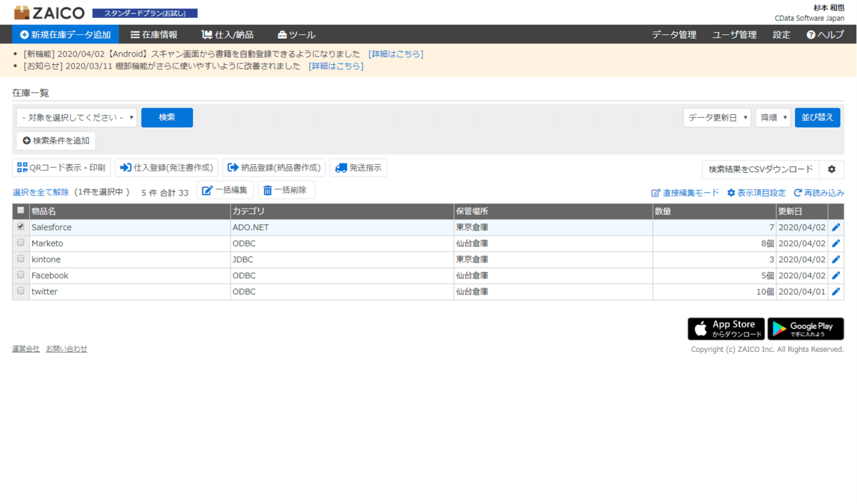Screen dimensions: 857x504
Task: Click the user name 杉本 和也
Action: pos(828,7)
